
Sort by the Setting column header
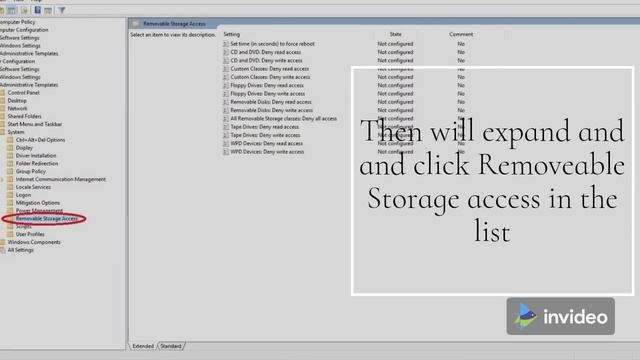coord(232,34)
